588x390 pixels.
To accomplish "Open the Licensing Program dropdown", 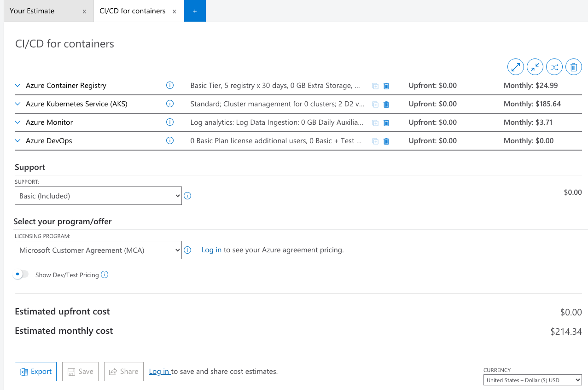I will tap(98, 250).
